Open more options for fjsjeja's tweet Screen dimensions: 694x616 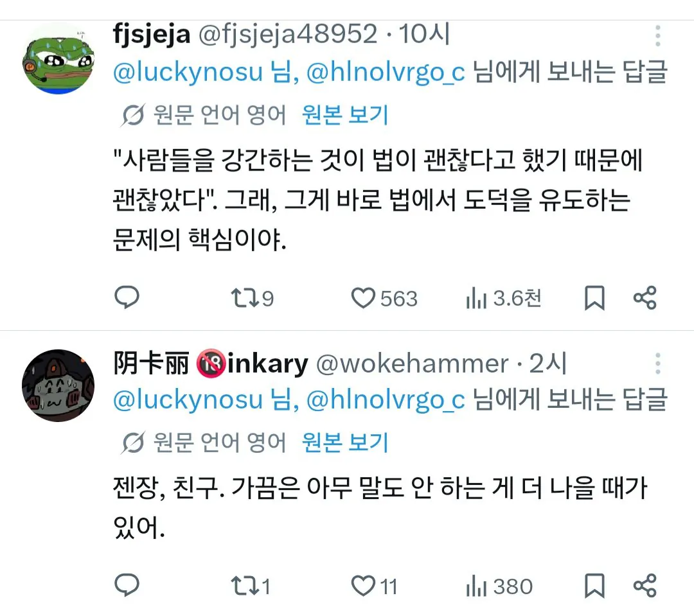click(657, 36)
